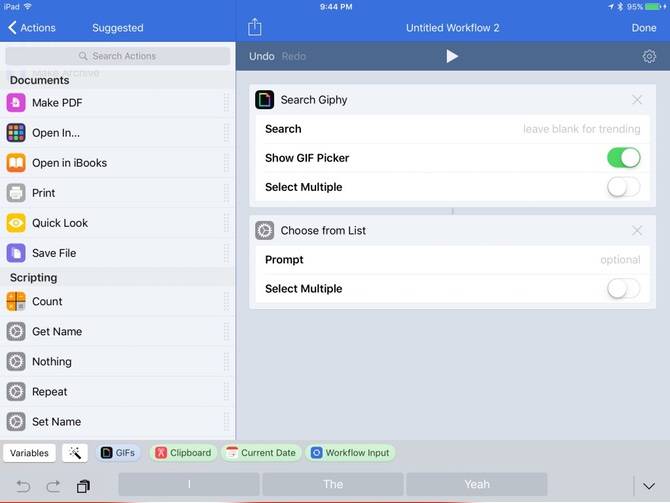Select the Repeat action icon
This screenshot has width=670, height=503.
point(16,391)
